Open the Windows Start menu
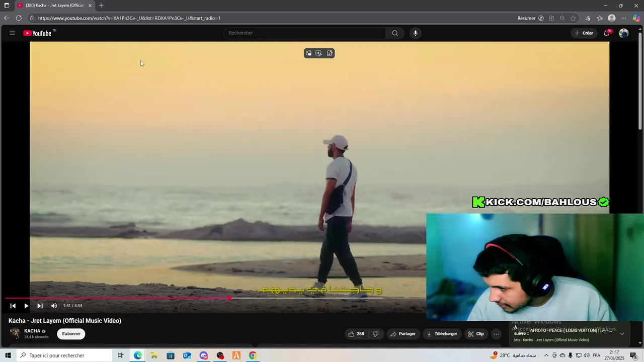 [x=8, y=355]
